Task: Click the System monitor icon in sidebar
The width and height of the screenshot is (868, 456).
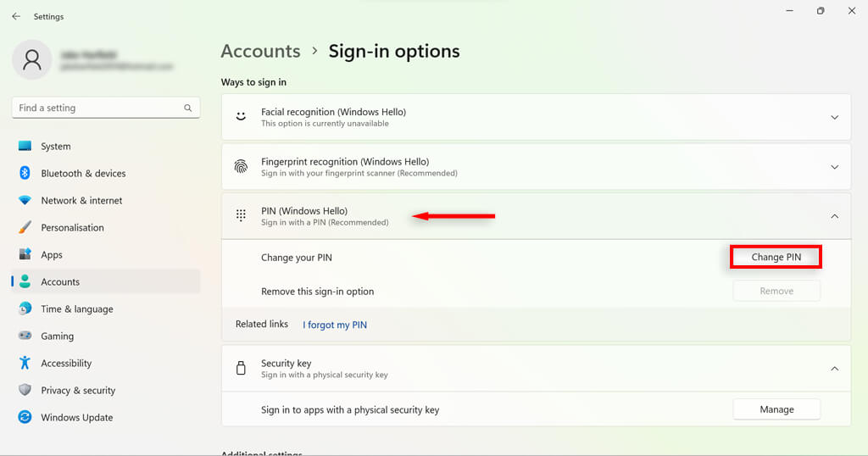Action: 25,146
